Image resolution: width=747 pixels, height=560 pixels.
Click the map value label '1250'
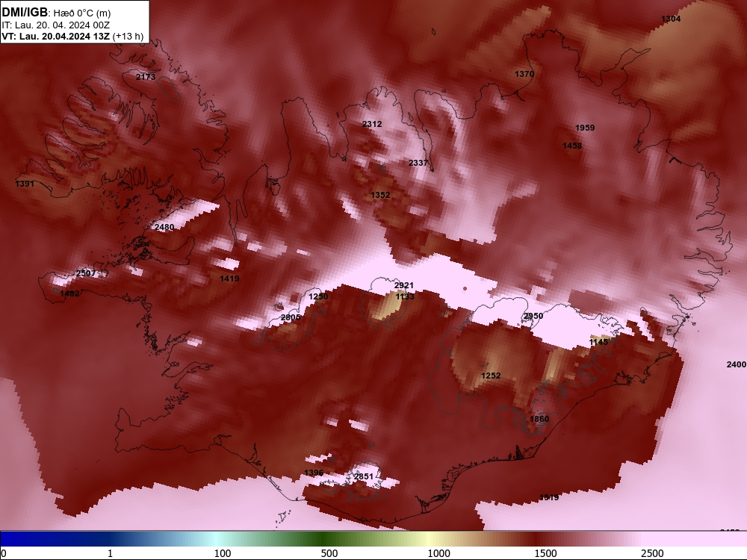coord(318,296)
